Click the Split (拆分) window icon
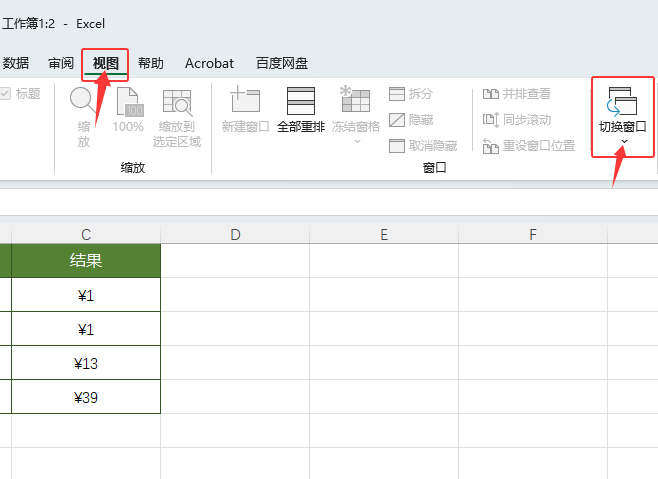 pyautogui.click(x=397, y=94)
